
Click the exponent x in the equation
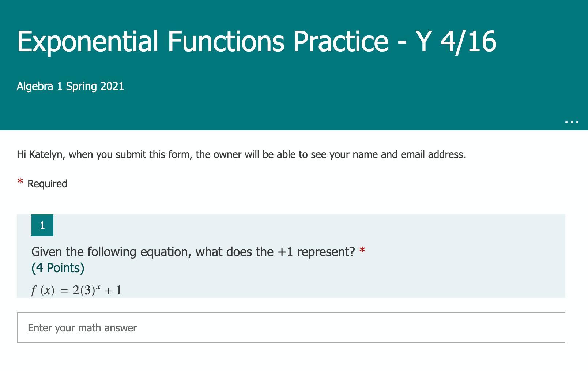point(98,285)
